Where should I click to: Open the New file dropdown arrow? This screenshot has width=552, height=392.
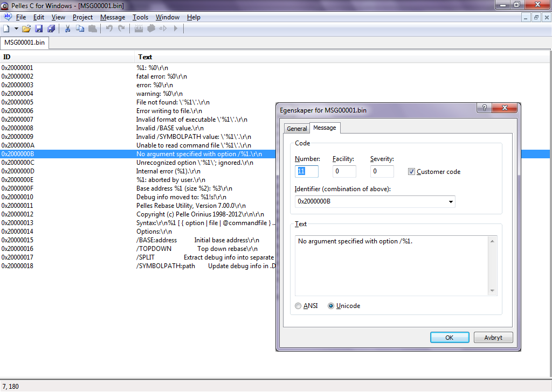coord(16,29)
